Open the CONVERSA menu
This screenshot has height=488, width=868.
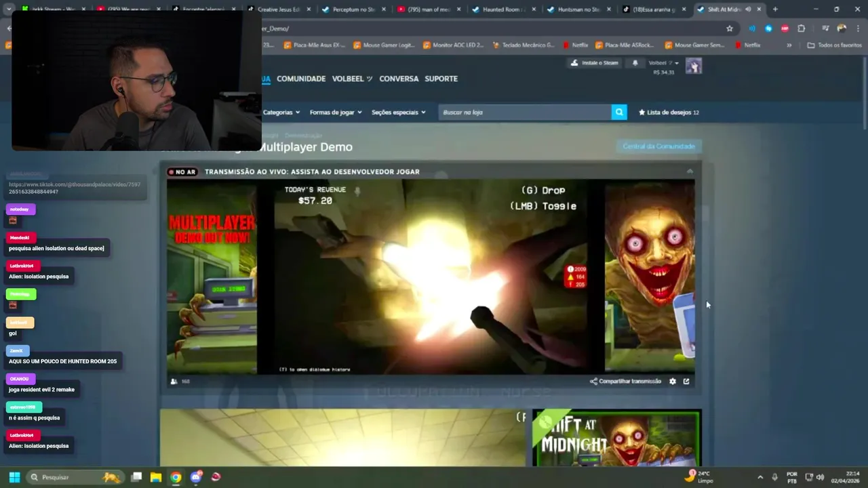(x=399, y=79)
